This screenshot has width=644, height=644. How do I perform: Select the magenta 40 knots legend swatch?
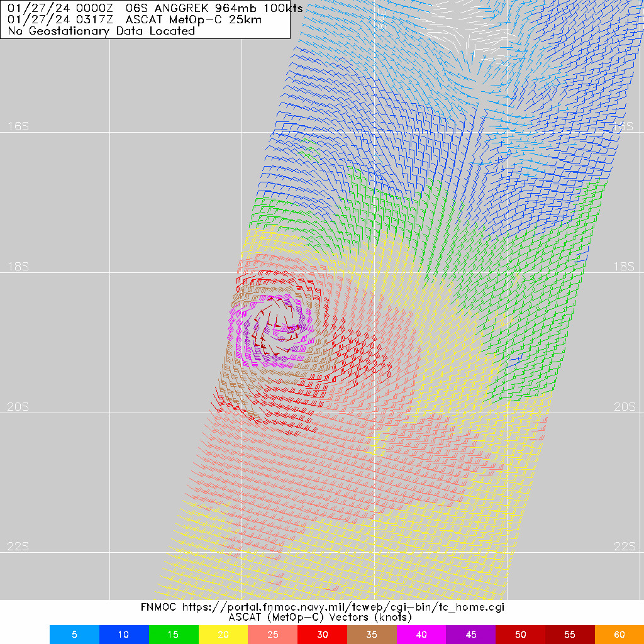[421, 635]
